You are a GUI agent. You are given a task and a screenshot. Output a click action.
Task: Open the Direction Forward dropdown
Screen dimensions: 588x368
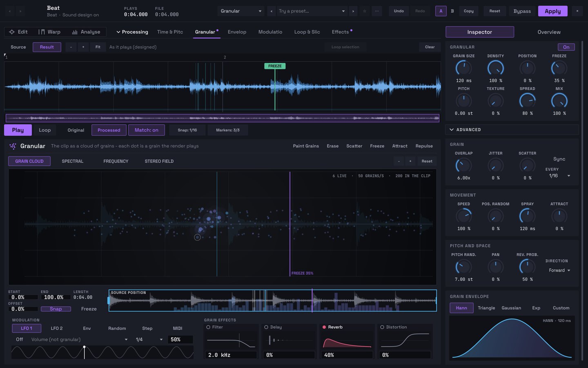559,270
